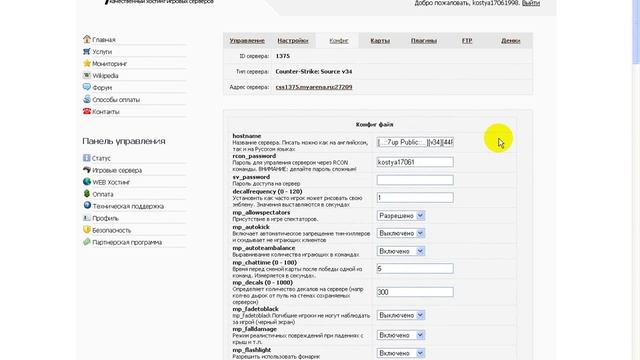
Task: Open the WEB Хостинг link
Action: (111, 182)
